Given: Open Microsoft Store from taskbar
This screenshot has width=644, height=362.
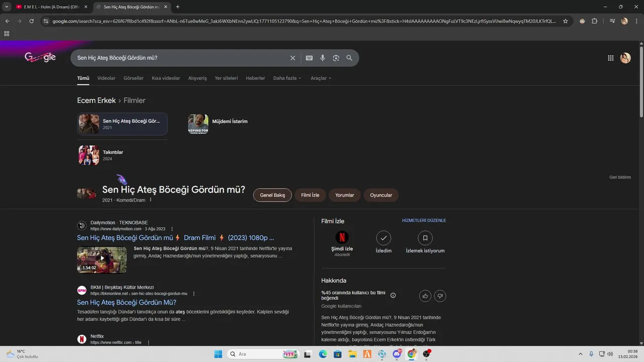Looking at the screenshot, I should click(x=338, y=354).
